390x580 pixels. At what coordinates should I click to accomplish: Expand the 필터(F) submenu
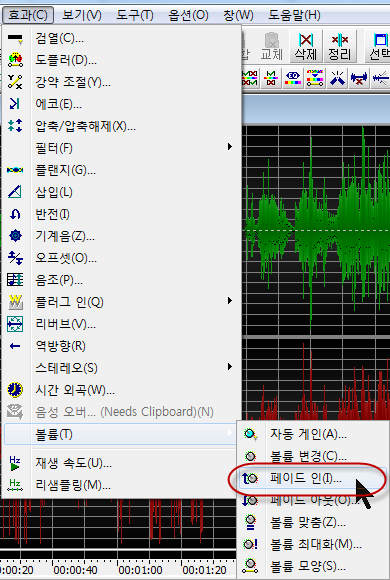point(122,148)
